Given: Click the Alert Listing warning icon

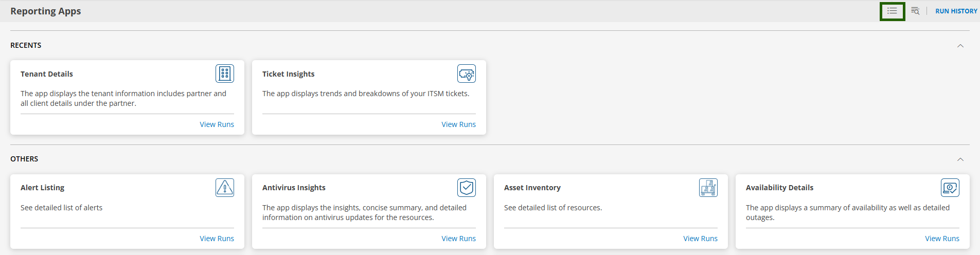Looking at the screenshot, I should (x=225, y=188).
